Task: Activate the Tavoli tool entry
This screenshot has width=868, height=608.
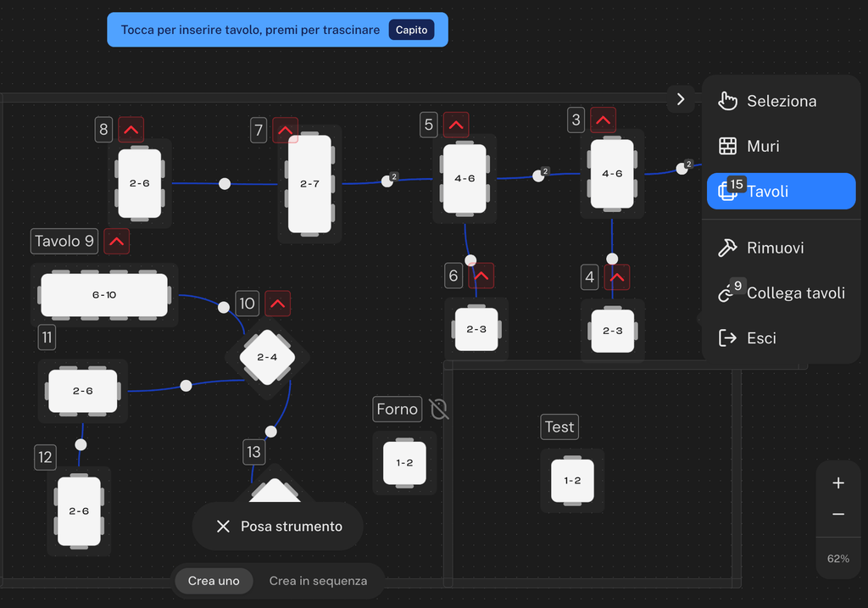Action: [x=781, y=191]
